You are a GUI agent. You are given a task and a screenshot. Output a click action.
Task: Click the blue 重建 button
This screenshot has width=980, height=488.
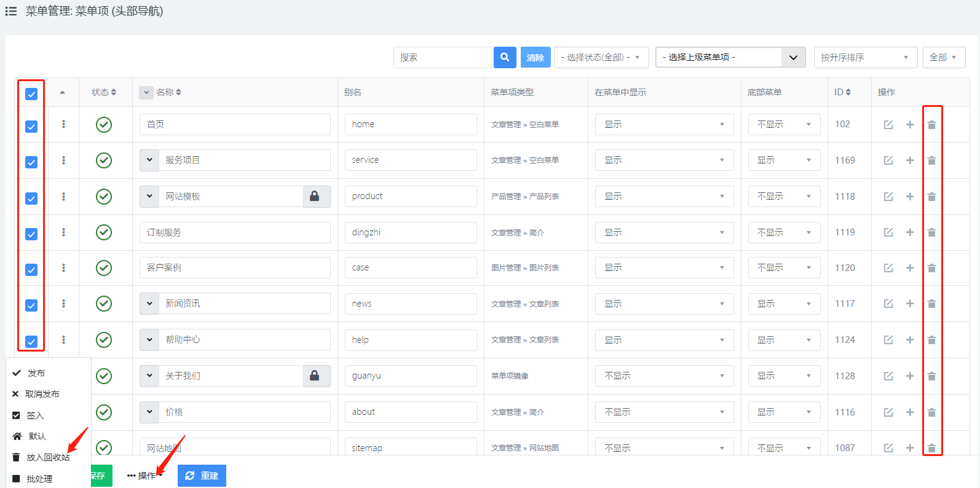(x=202, y=476)
